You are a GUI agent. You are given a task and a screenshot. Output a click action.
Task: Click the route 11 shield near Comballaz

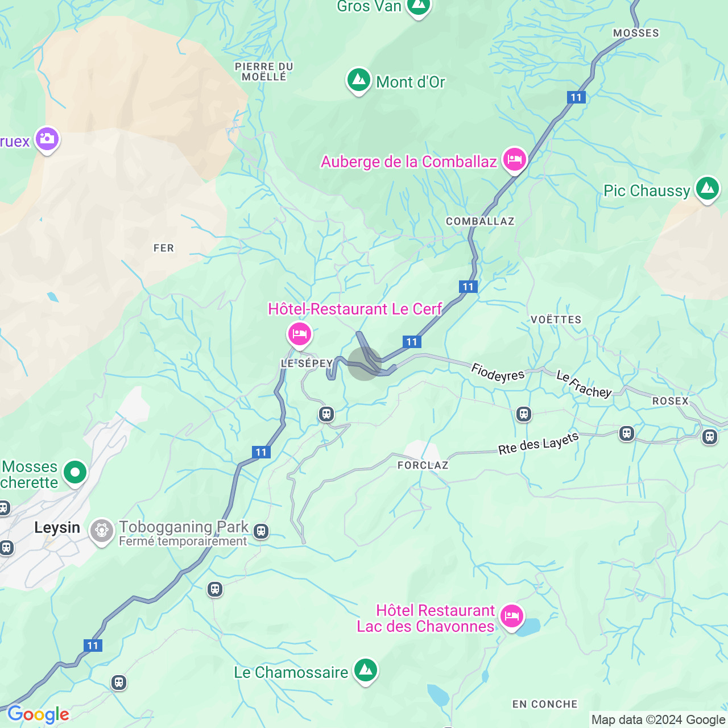[468, 287]
